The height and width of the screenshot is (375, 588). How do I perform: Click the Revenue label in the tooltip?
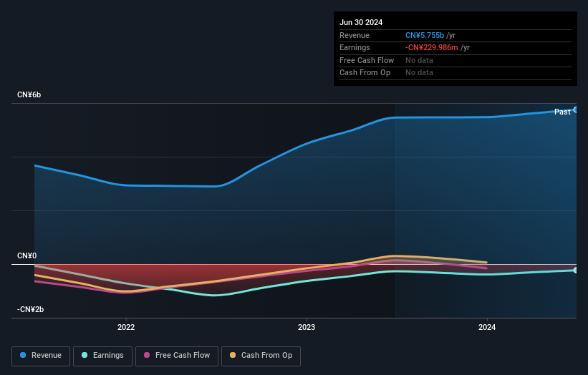[355, 35]
